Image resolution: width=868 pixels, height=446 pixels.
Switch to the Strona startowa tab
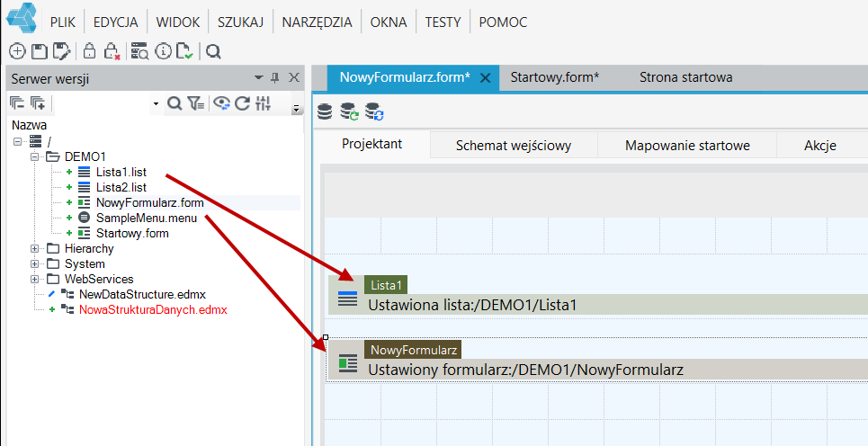[x=686, y=77]
